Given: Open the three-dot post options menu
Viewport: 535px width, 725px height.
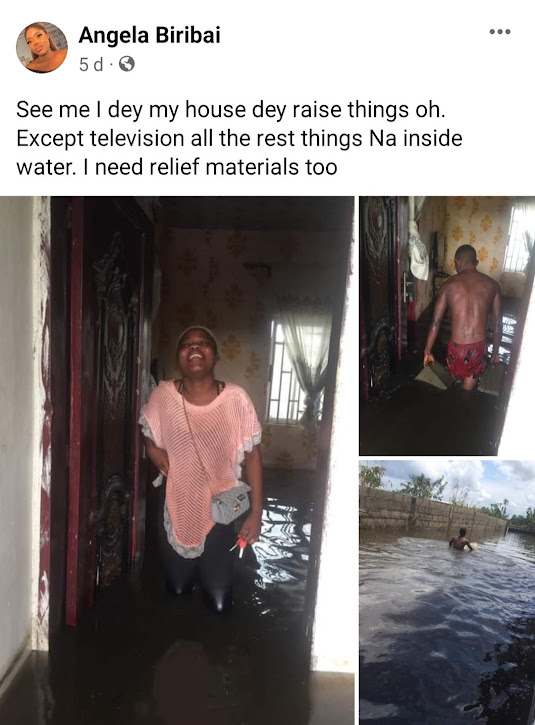Looking at the screenshot, I should (x=500, y=32).
